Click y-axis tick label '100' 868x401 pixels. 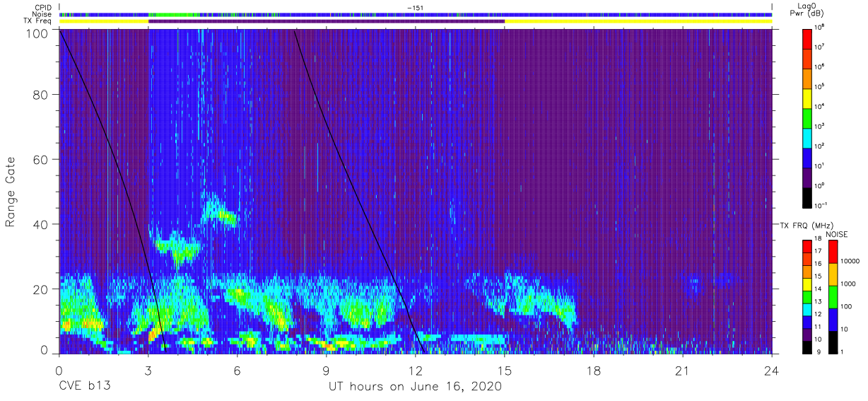(x=38, y=33)
